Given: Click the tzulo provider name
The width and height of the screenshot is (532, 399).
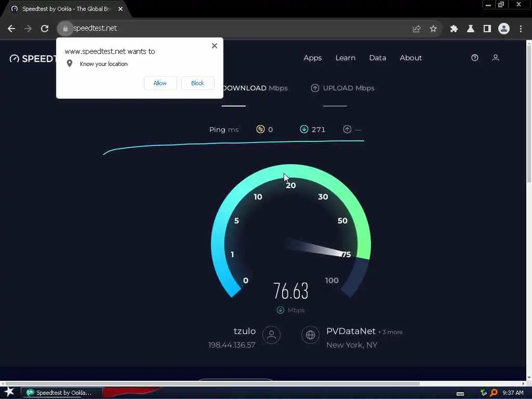Looking at the screenshot, I should pyautogui.click(x=245, y=331).
